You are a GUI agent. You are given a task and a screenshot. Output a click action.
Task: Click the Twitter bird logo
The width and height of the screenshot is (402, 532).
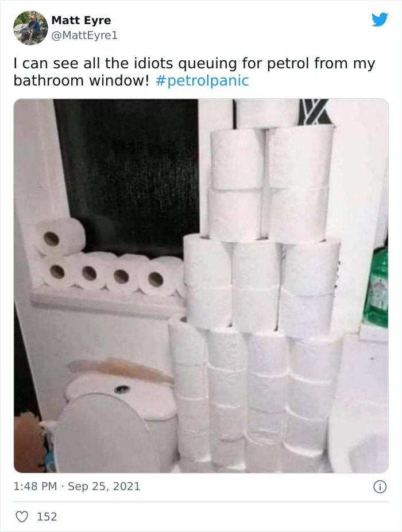(x=380, y=20)
